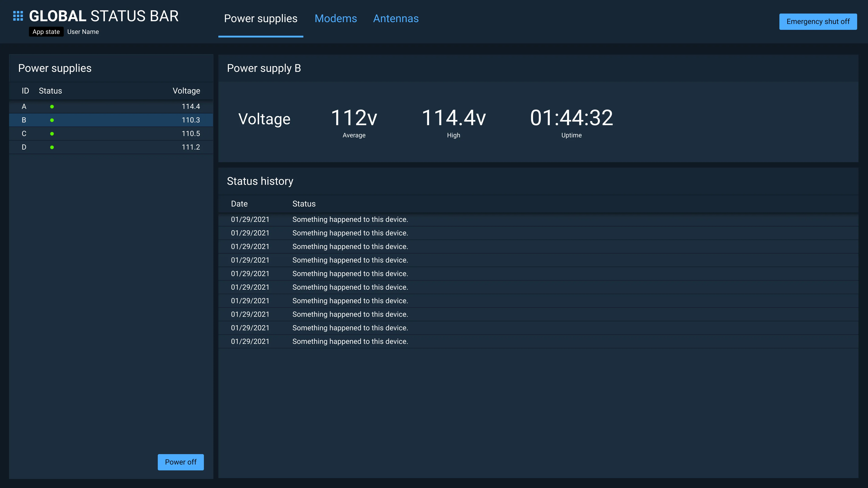This screenshot has height=488, width=868.
Task: Sort the table by Voltage column
Action: click(186, 91)
